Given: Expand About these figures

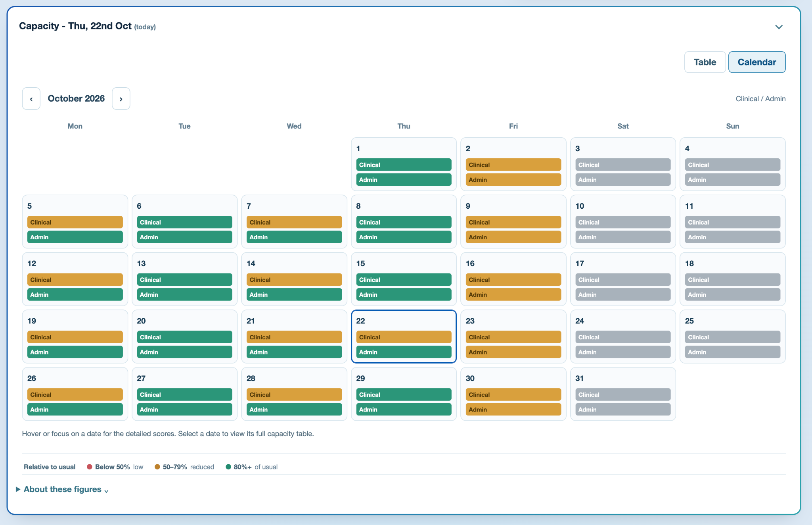Looking at the screenshot, I should point(62,489).
